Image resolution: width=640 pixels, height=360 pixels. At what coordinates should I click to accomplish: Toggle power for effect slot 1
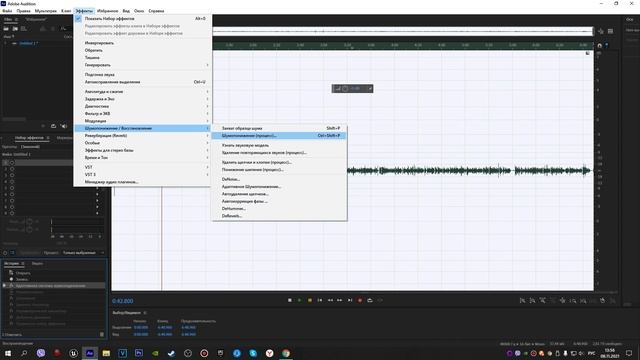[12, 162]
